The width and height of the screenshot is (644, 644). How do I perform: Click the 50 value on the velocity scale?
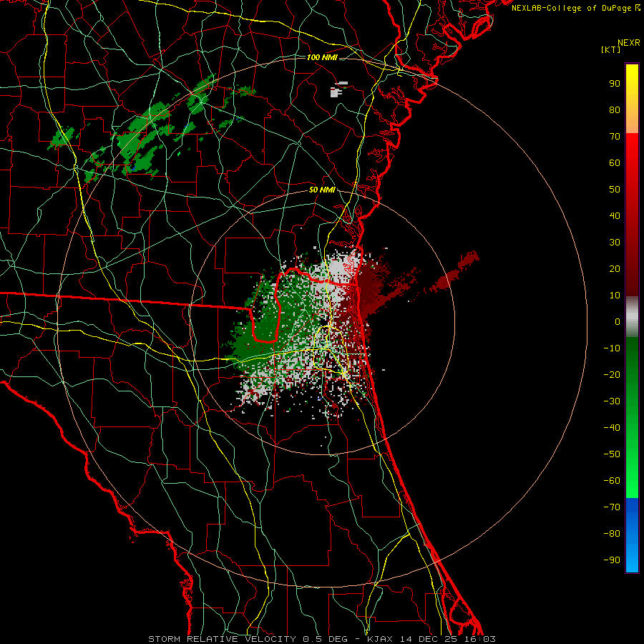615,190
